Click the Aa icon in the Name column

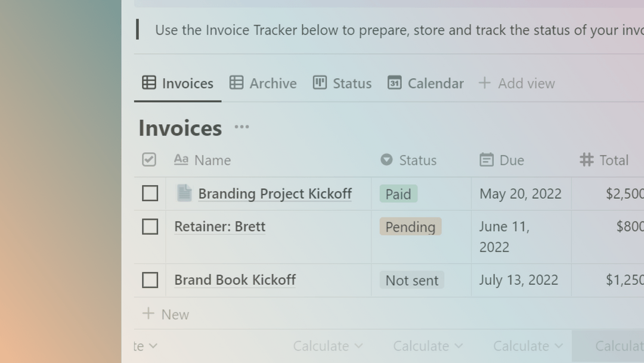(180, 160)
